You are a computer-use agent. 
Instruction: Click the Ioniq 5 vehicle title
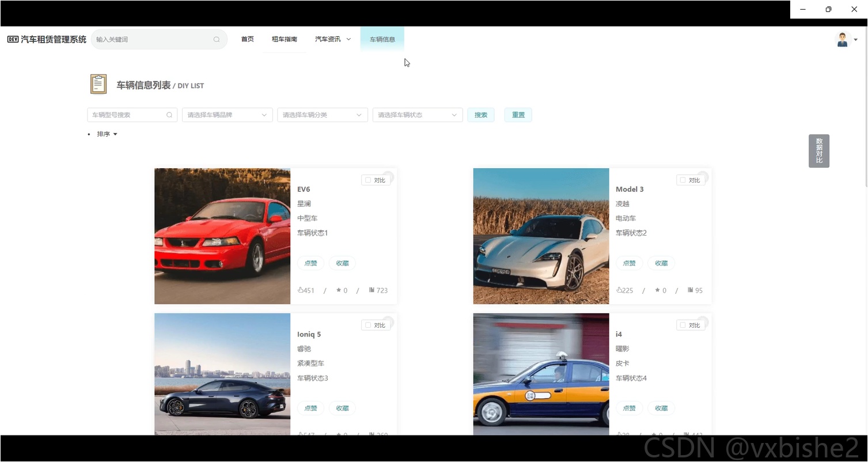tap(309, 335)
